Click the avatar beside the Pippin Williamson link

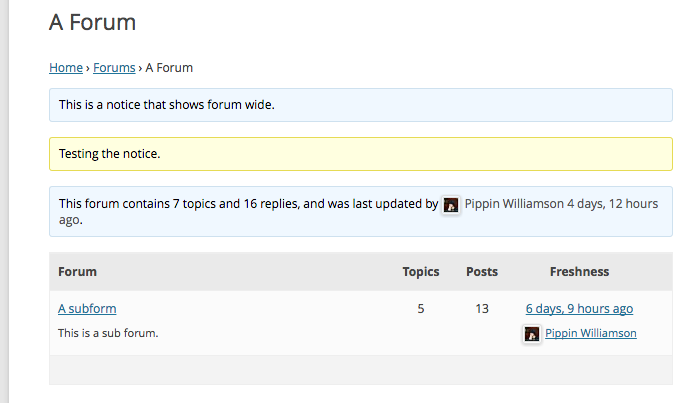click(x=532, y=334)
